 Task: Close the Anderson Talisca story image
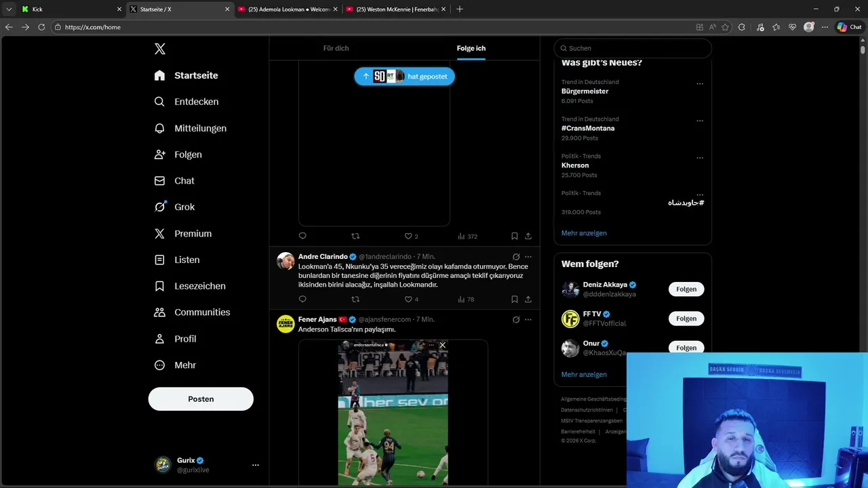coord(442,345)
